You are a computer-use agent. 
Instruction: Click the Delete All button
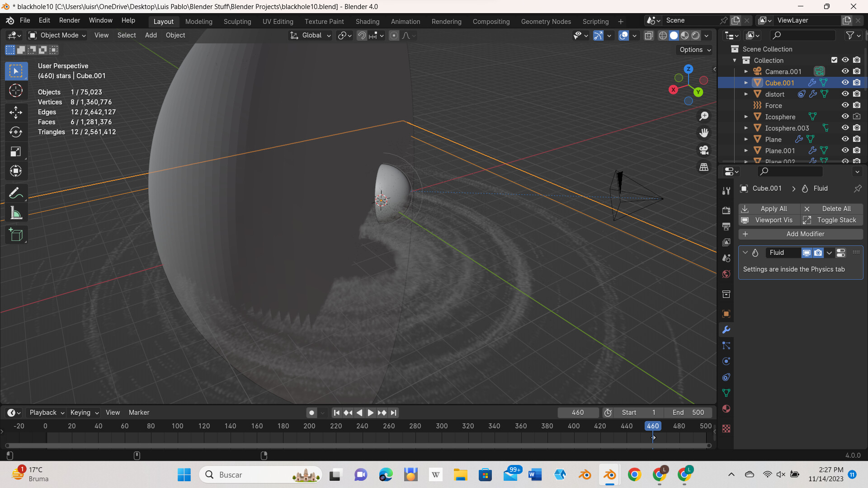(832, 209)
